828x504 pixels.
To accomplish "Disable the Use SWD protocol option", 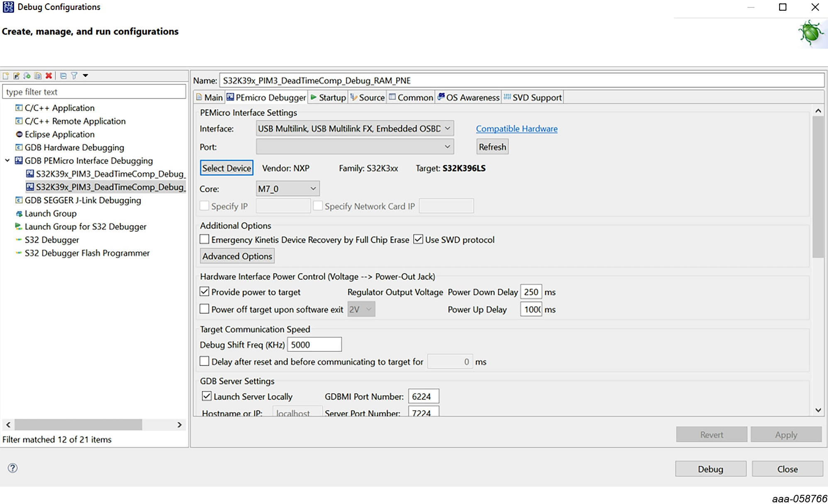I will [x=419, y=239].
